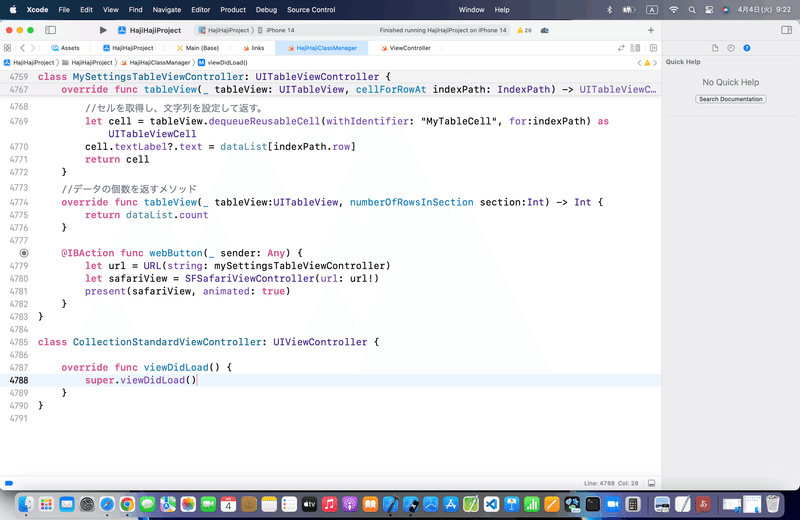Switch to the links tab
This screenshot has width=800, height=520.
pos(254,48)
